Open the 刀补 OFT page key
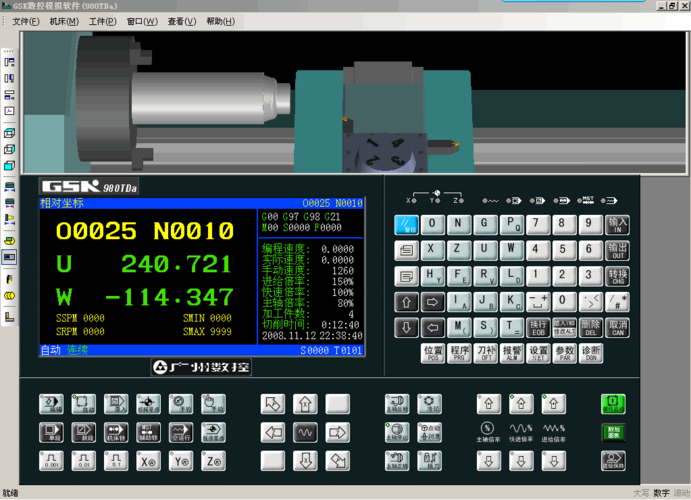The image size is (691, 500). pos(486,353)
